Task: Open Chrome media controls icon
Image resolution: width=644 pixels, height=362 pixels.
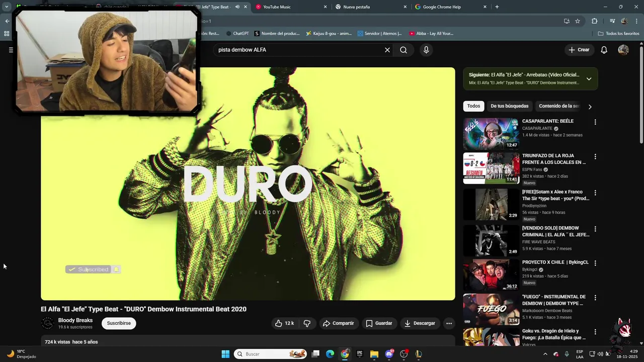Action: 612,21
